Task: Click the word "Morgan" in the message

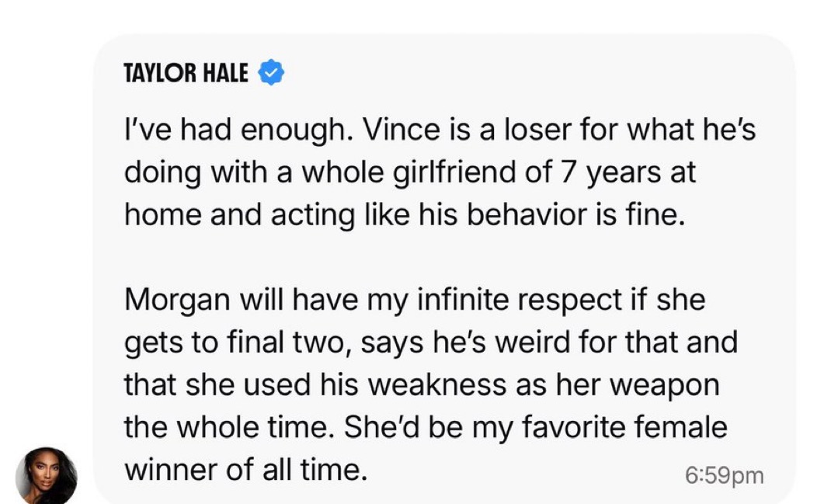Action: (177, 301)
